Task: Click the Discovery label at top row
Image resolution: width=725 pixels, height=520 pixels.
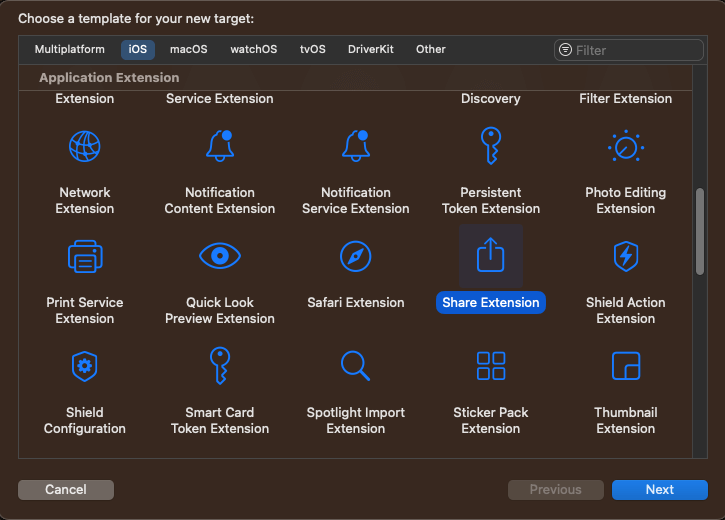Action: (491, 98)
